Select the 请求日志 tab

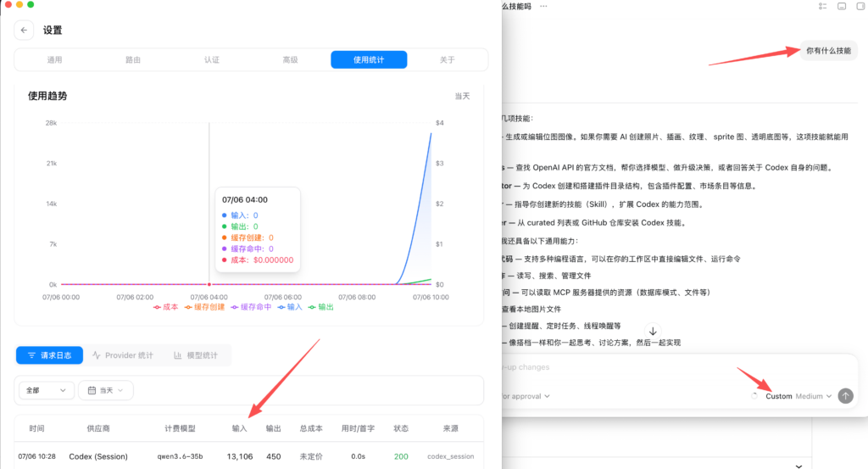point(50,355)
